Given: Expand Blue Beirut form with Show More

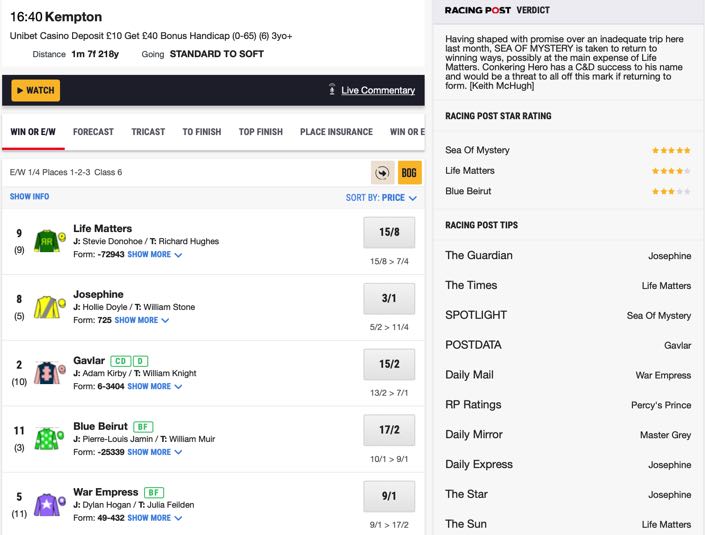Looking at the screenshot, I should click(x=154, y=452).
